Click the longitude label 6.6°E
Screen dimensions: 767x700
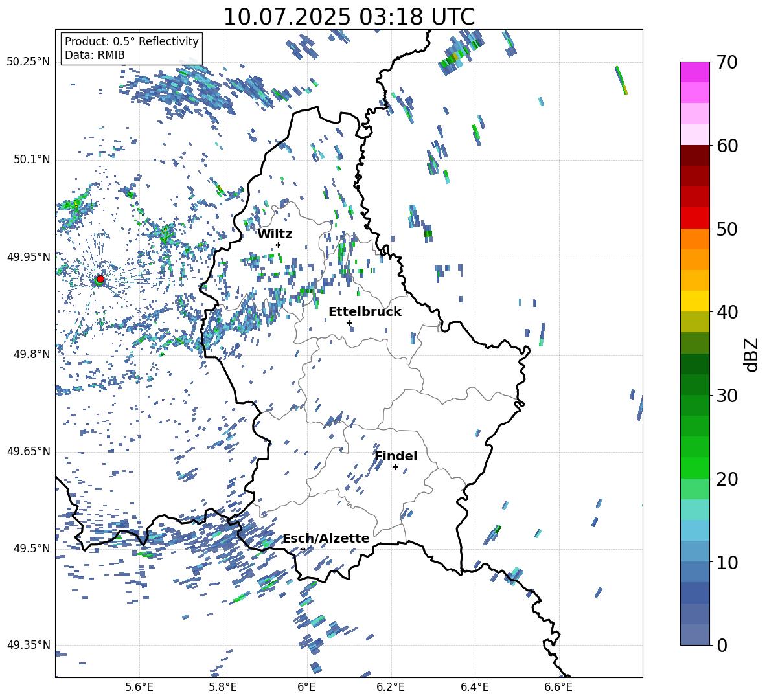click(558, 687)
